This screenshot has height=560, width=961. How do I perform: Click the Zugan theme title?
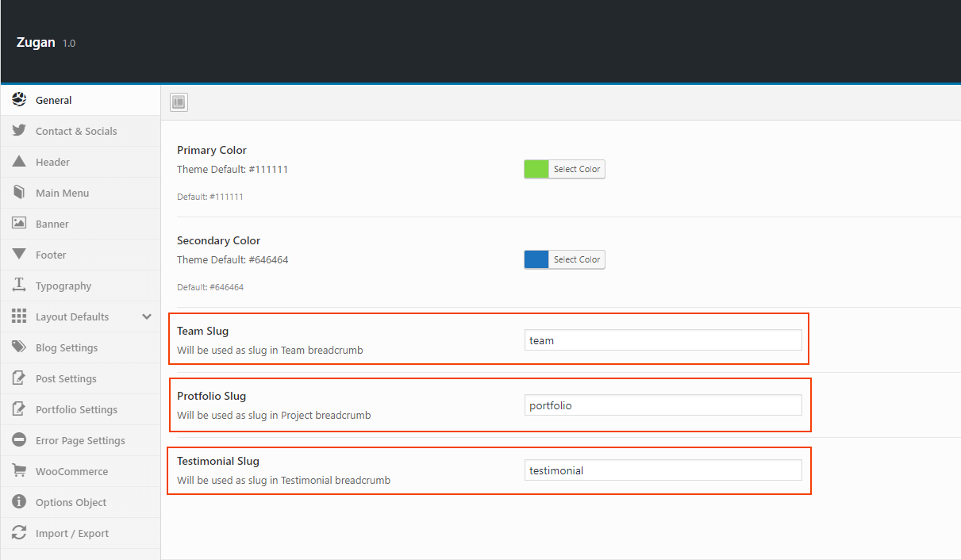pos(36,43)
